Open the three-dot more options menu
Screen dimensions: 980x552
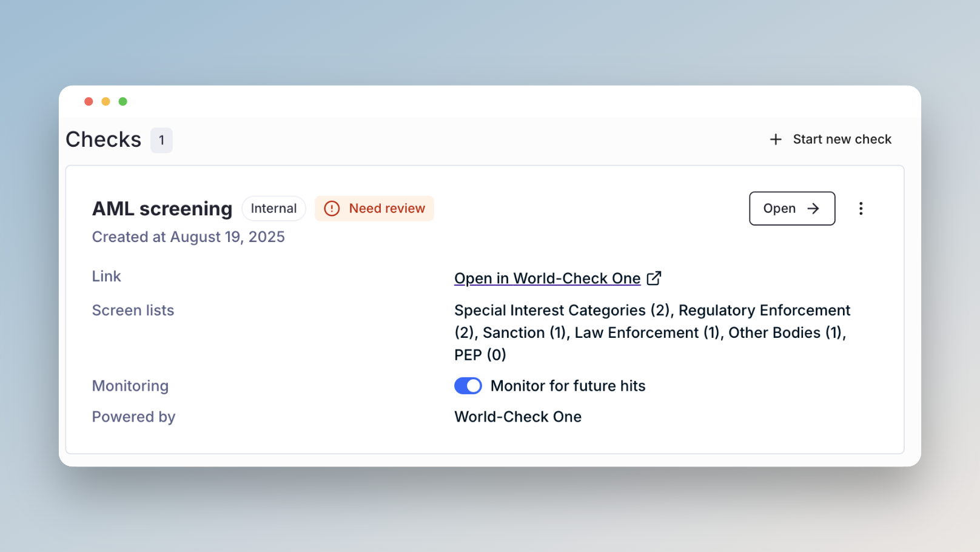click(861, 209)
